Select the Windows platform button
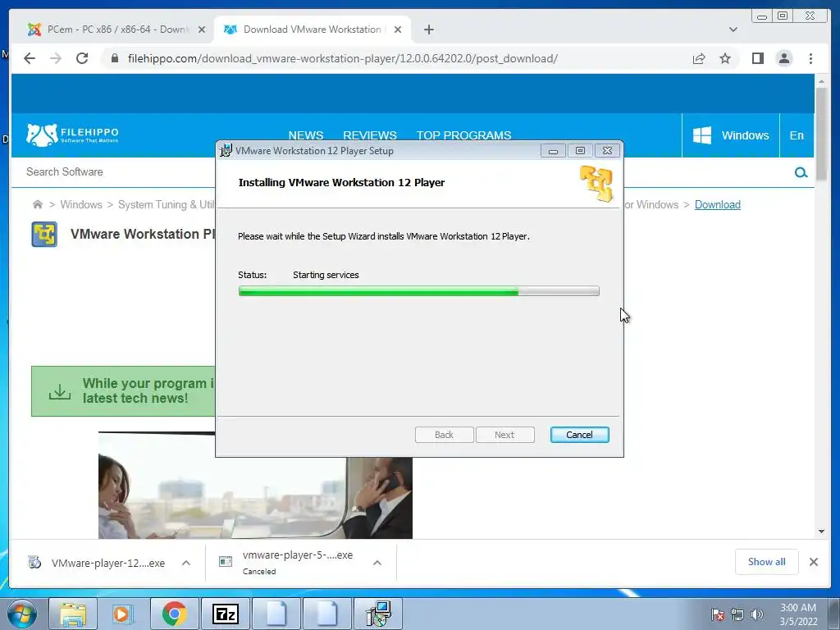Screen dimensions: 840x630 [731, 135]
